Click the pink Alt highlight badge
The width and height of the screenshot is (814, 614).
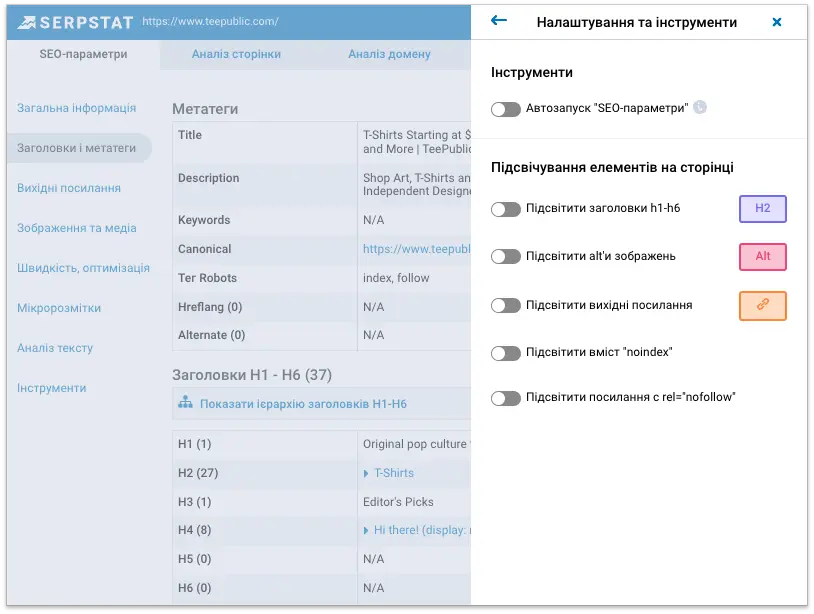tap(762, 257)
